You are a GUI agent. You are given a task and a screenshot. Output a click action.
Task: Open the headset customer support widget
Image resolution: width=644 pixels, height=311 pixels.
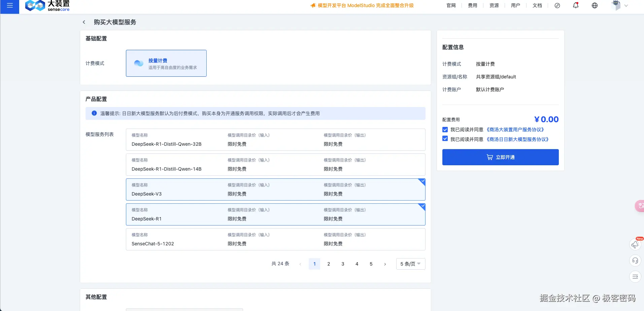635,260
